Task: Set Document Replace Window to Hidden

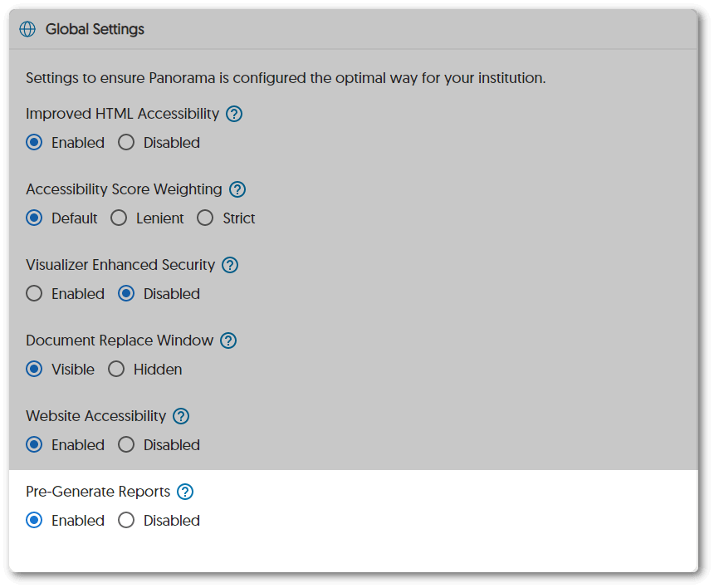Action: coord(116,370)
